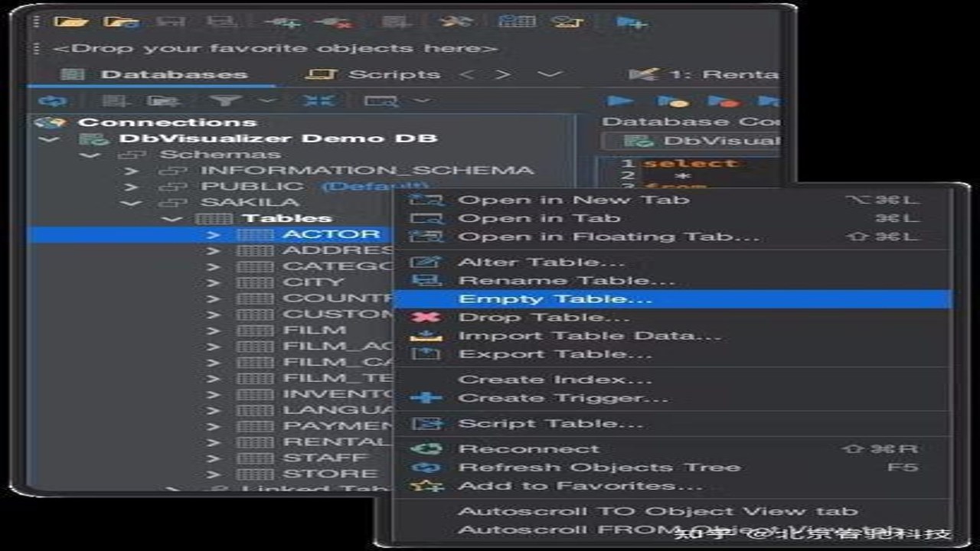Open the tool properties wrench icon
This screenshot has width=980, height=551.
click(456, 21)
